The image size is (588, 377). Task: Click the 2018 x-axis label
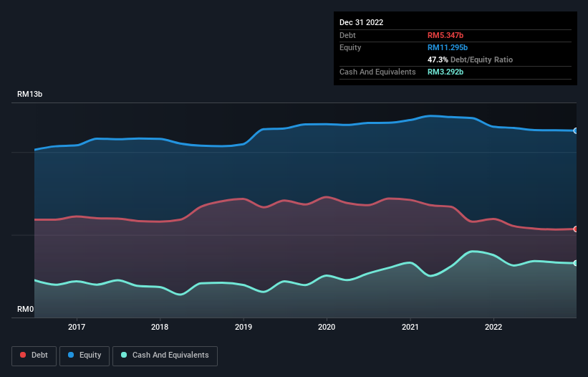pos(160,327)
